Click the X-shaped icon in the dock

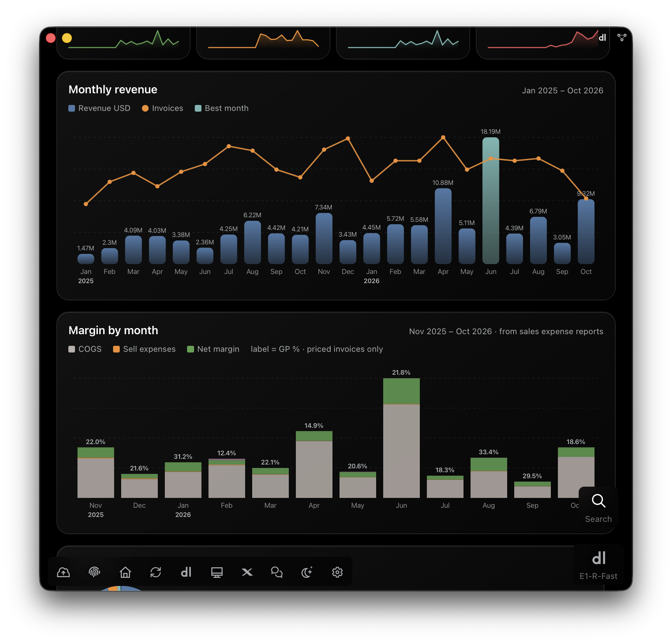(x=247, y=572)
